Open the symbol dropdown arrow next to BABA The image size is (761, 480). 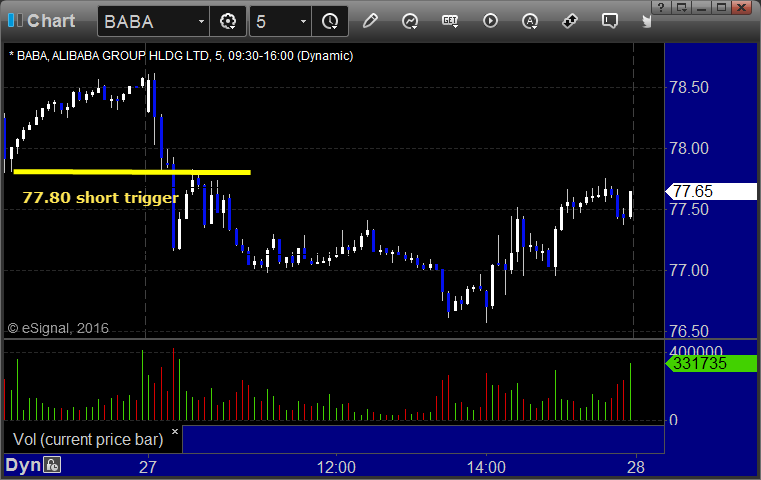click(201, 21)
